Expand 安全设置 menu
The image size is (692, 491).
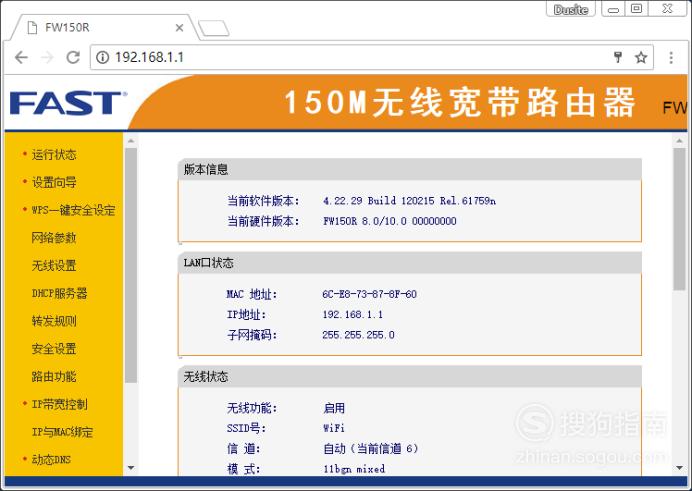[x=54, y=349]
